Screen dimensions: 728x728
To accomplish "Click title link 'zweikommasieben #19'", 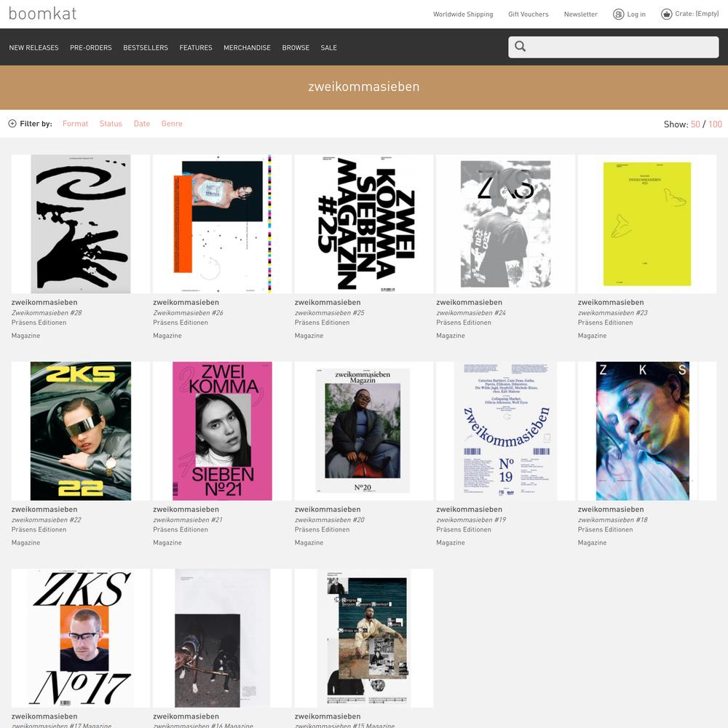I will (x=471, y=520).
